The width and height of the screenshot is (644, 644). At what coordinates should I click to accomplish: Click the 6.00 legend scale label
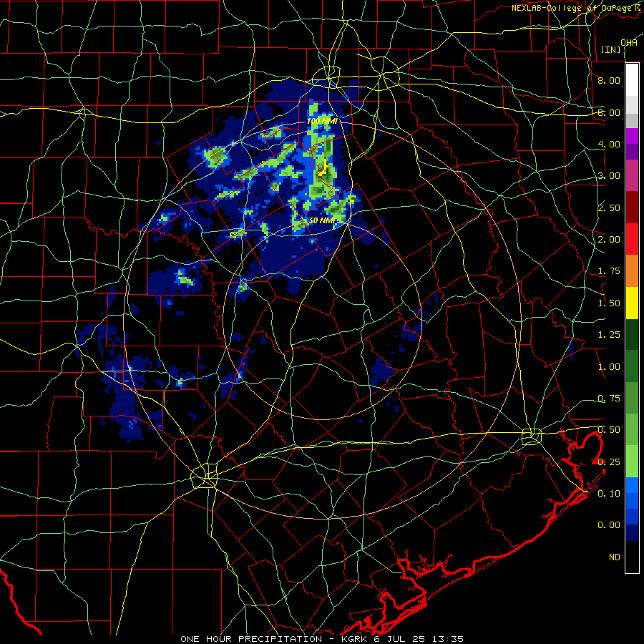click(x=609, y=112)
